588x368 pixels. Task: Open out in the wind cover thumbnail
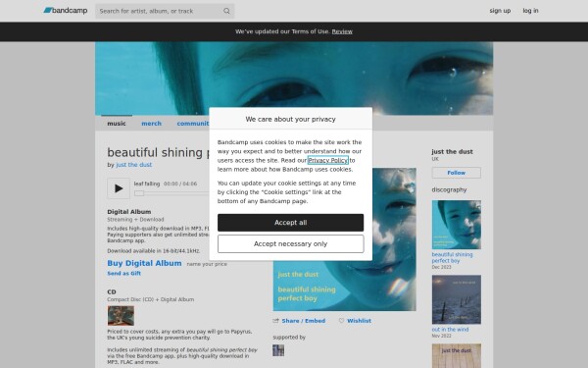[456, 299]
